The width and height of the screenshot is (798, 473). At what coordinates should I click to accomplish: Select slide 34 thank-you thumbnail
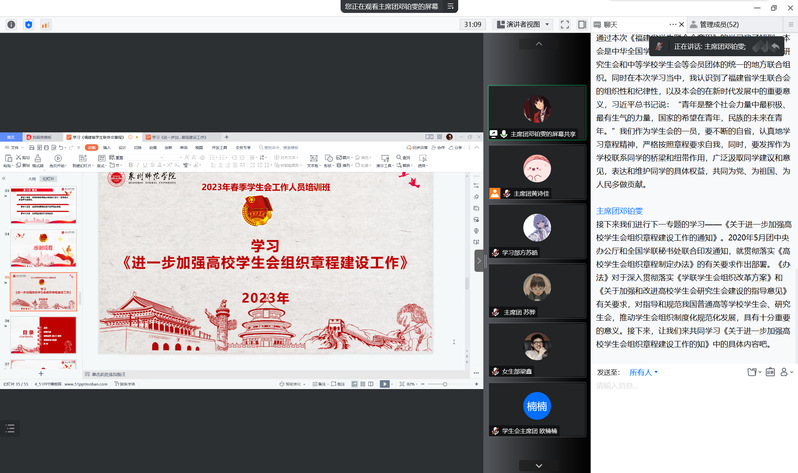[43, 248]
